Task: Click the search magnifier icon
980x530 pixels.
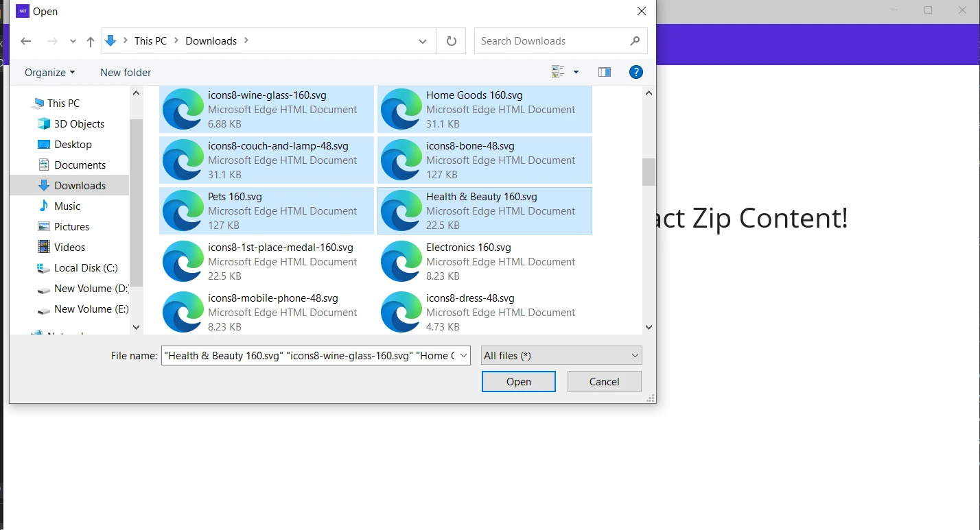Action: tap(635, 41)
